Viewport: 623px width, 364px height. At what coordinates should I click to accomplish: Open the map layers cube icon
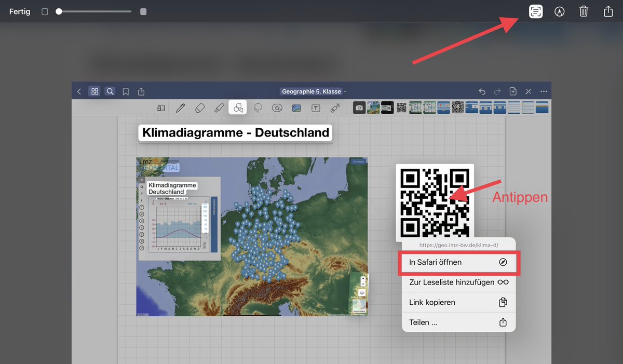362,293
